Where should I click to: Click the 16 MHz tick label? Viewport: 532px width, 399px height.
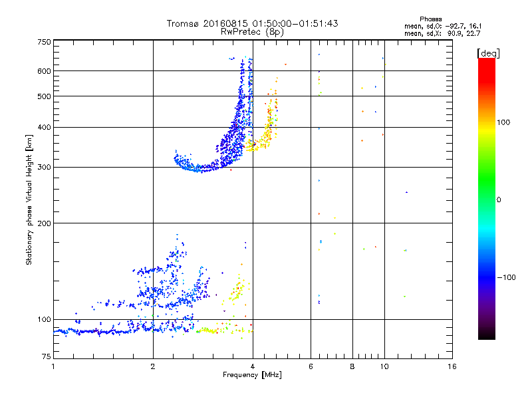(452, 366)
